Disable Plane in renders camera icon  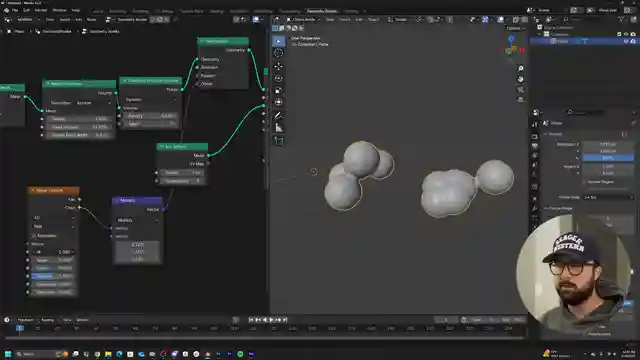[x=633, y=41]
